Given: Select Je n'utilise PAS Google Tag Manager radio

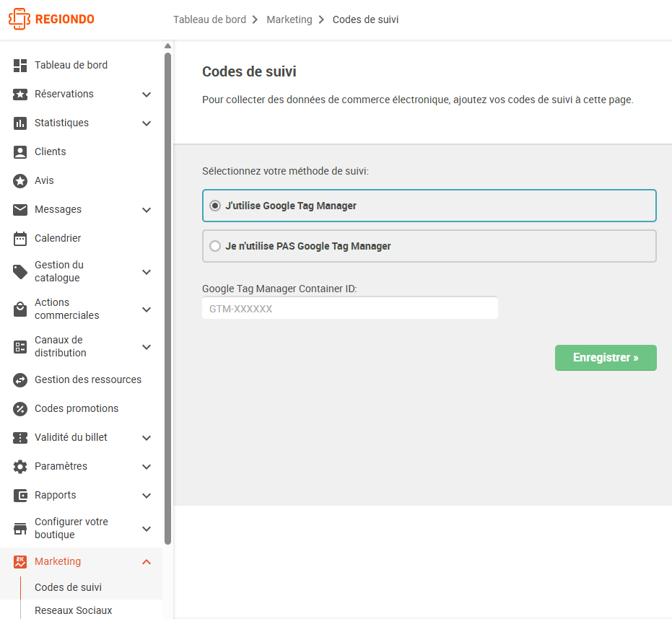Looking at the screenshot, I should (215, 246).
